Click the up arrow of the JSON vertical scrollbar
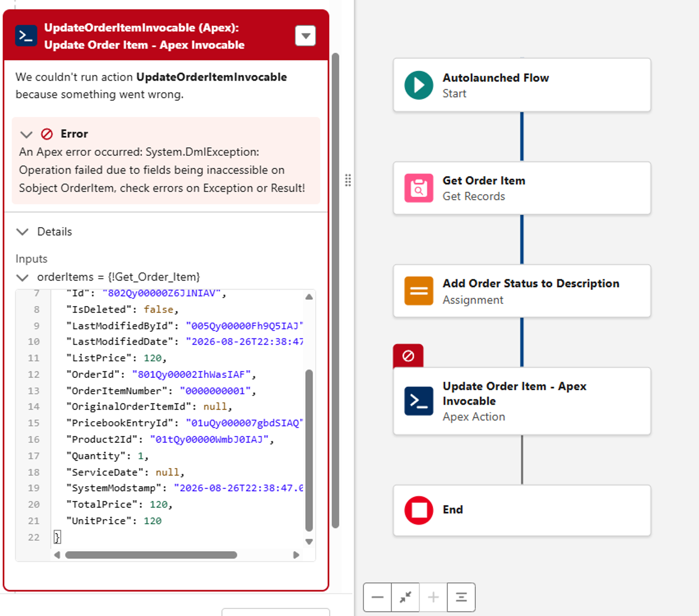This screenshot has width=699, height=616. click(309, 297)
